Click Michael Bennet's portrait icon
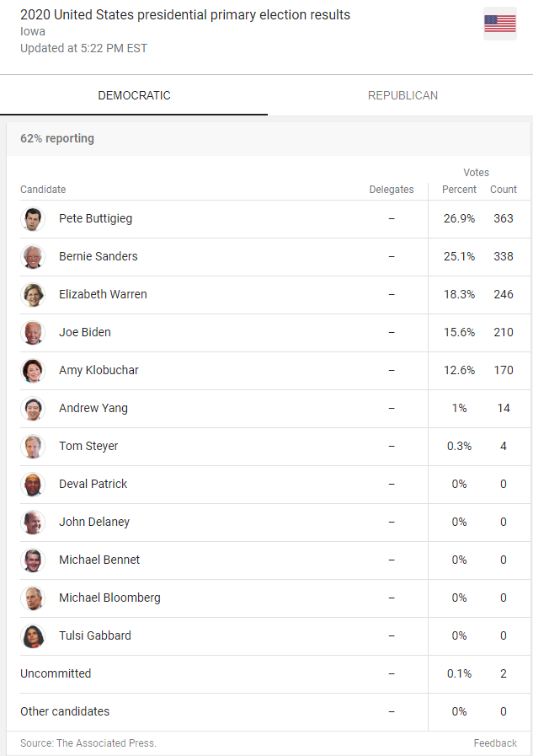This screenshot has height=756, width=533. pos(33,560)
